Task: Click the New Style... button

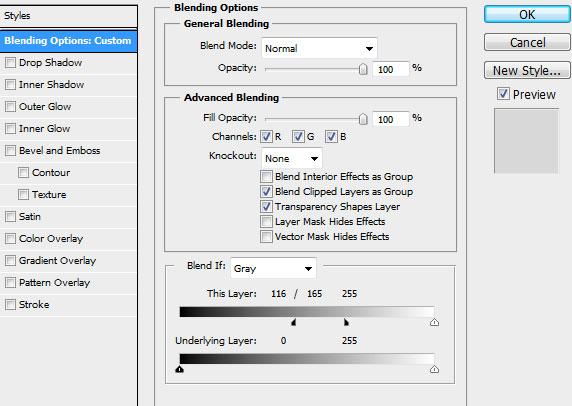Action: tap(527, 70)
